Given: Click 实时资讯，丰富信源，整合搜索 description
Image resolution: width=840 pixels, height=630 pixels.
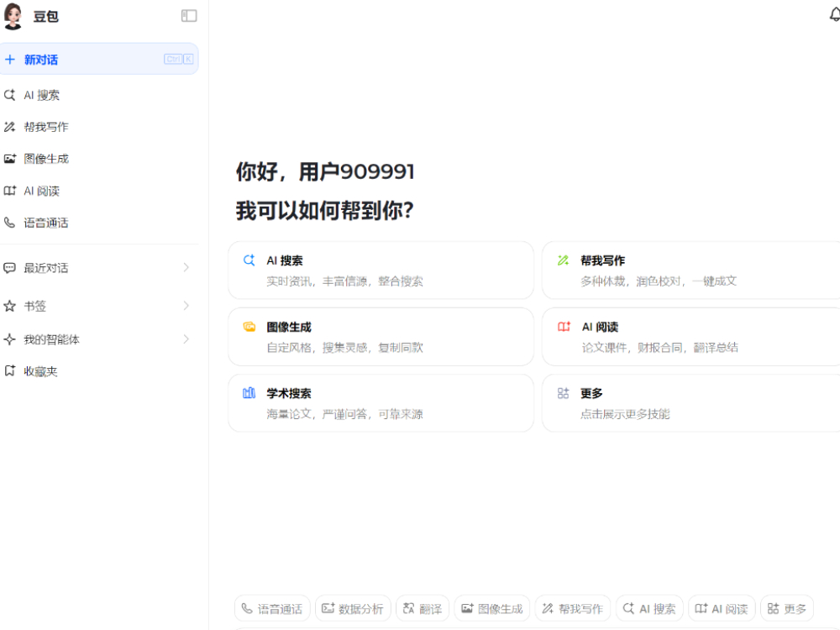Looking at the screenshot, I should (344, 281).
